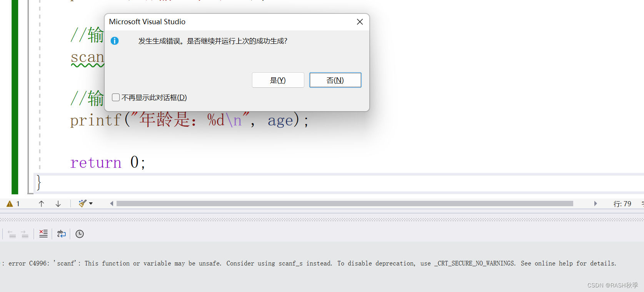Click the error C4996 scanf message line
This screenshot has width=644, height=292.
[309, 264]
